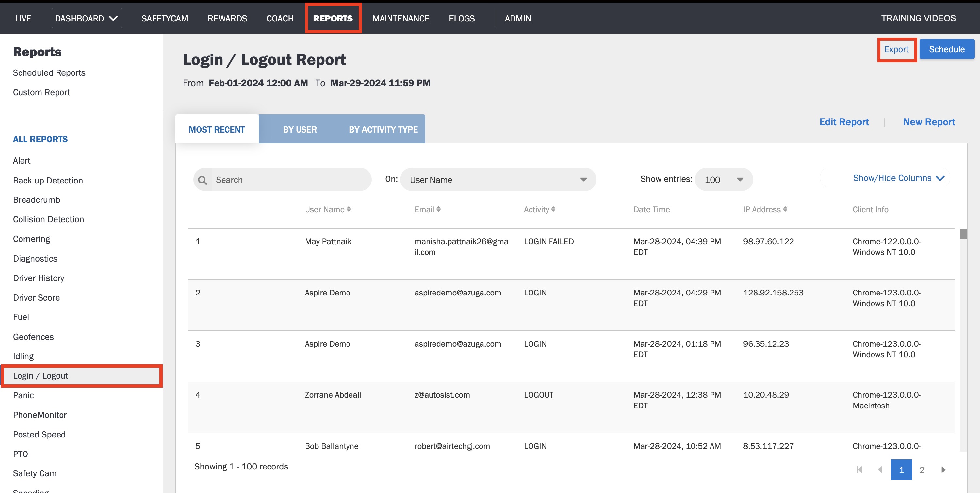This screenshot has width=980, height=493.
Task: Click the table vertical scrollbar thumb
Action: (x=963, y=233)
